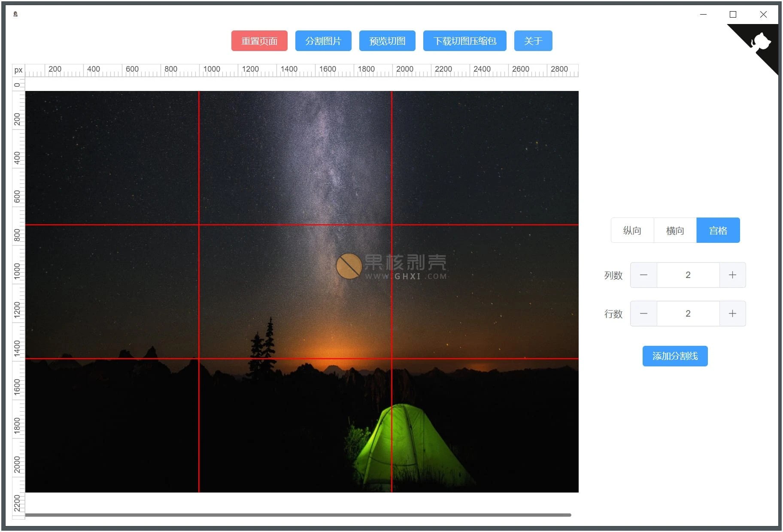Decrease 列数 using the minus icon
This screenshot has height=532, width=783.
click(643, 275)
